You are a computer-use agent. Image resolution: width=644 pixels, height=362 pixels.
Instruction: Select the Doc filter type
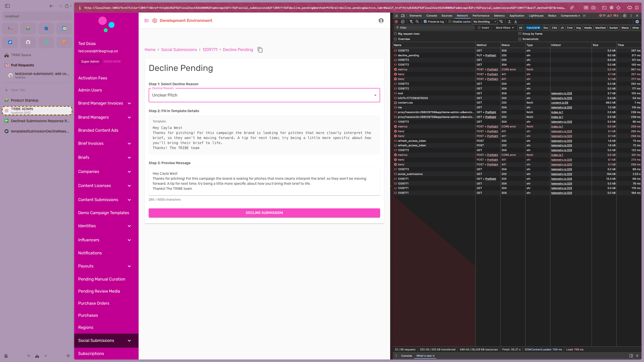point(545,28)
